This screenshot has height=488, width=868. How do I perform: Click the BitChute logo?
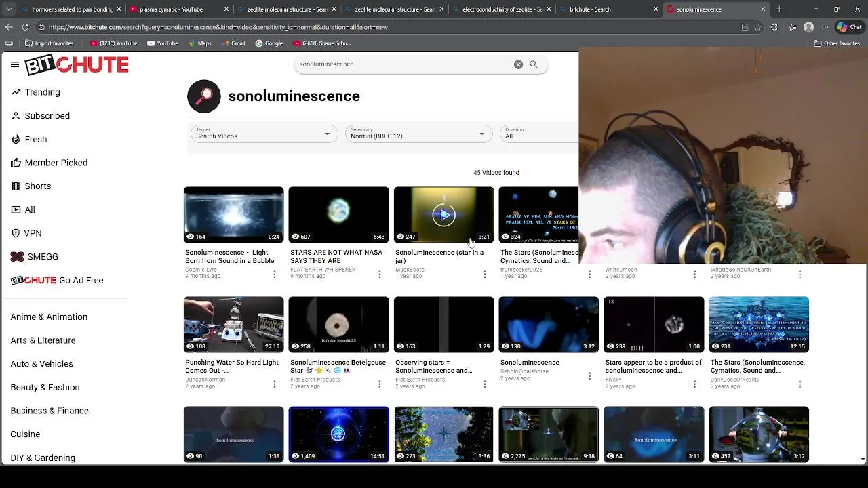(x=77, y=65)
